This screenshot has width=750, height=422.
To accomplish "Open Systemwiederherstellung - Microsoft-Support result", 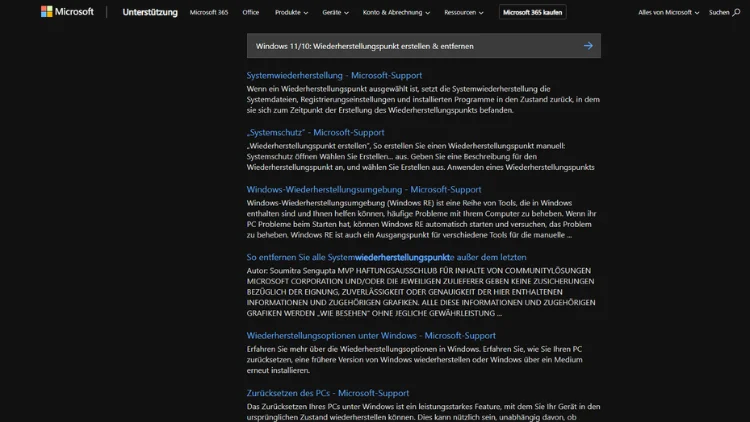I will pyautogui.click(x=334, y=75).
